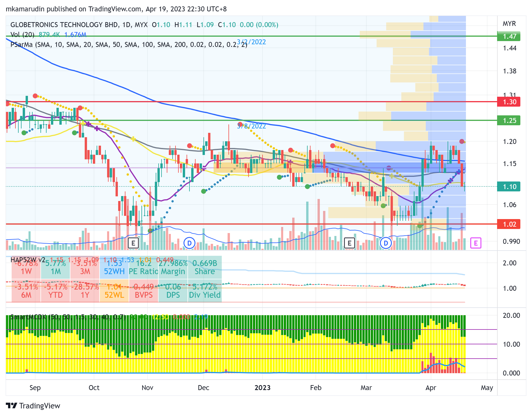Viewport: 532px width, 416px height.
Task: Click the Apr label on time axis
Action: point(431,388)
